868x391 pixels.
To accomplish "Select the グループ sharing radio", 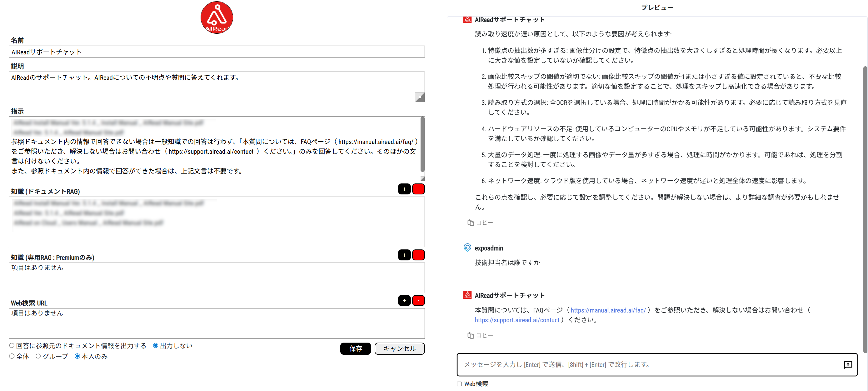I will (x=38, y=356).
